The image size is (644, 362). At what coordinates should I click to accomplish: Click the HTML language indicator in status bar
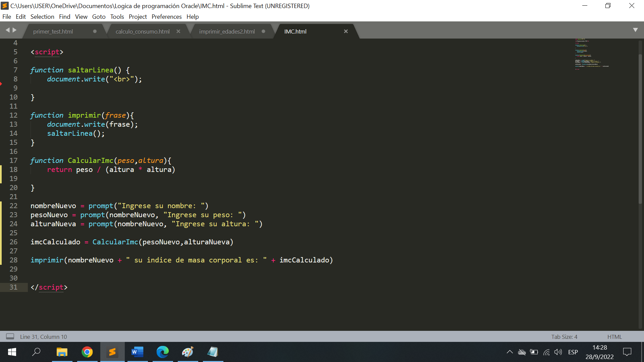pyautogui.click(x=614, y=337)
